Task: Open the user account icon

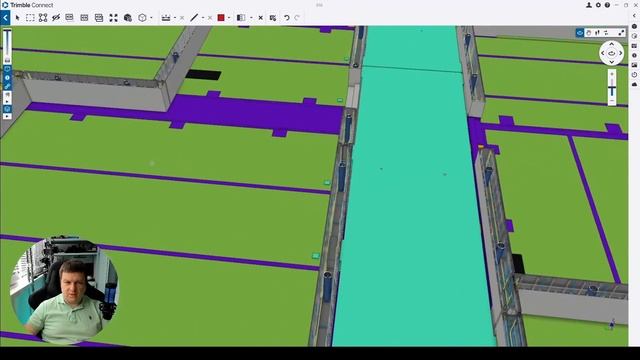Action: (x=589, y=5)
